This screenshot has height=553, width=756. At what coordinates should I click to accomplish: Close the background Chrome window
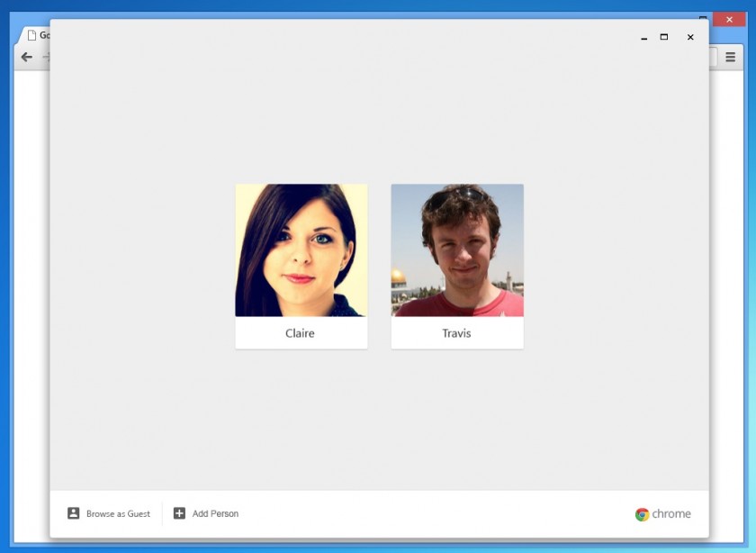[x=729, y=19]
